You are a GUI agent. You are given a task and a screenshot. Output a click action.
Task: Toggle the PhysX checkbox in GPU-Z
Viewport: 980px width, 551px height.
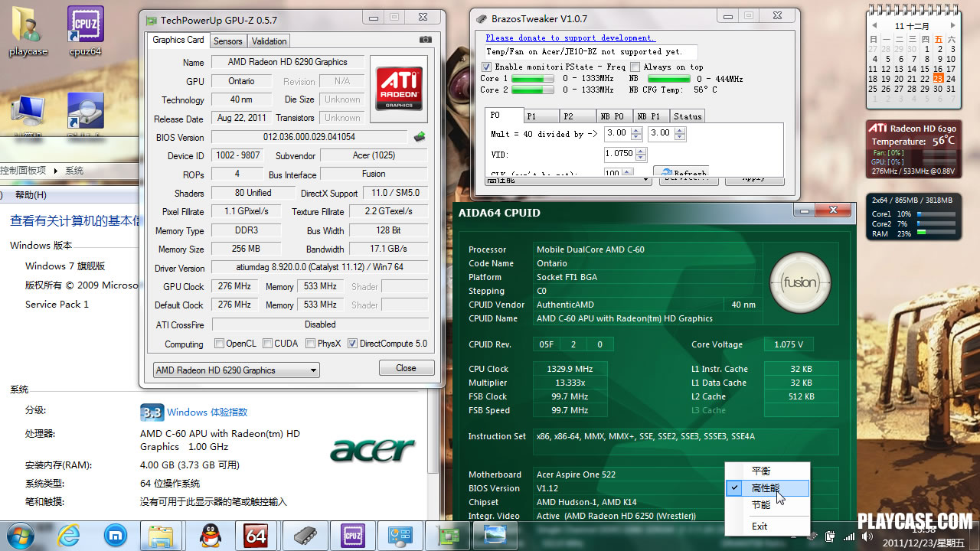(x=310, y=344)
